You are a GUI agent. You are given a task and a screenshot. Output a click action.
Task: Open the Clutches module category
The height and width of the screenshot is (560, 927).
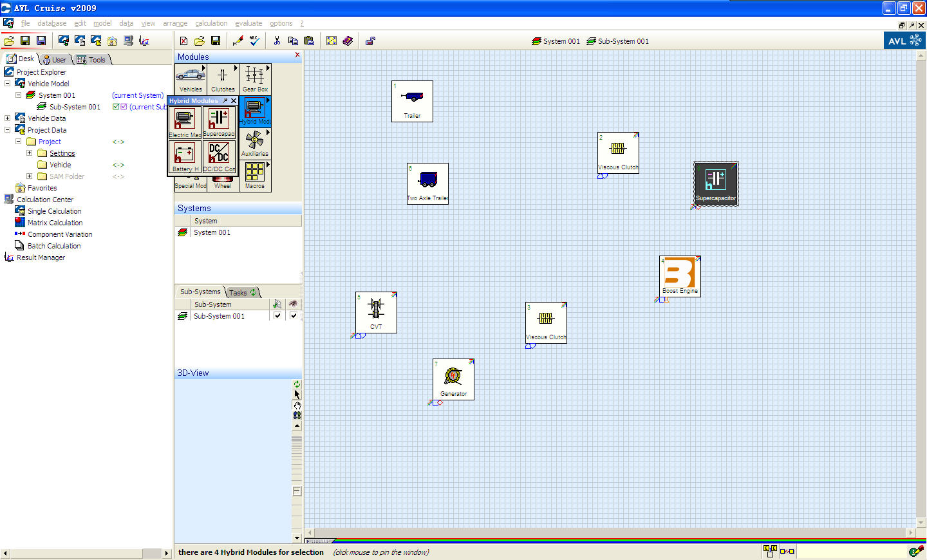[223, 79]
